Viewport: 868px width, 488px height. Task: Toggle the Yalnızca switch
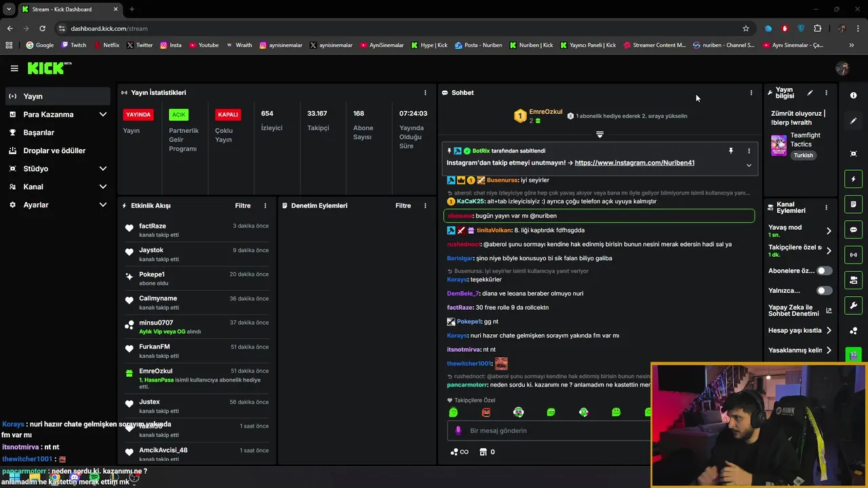click(824, 291)
